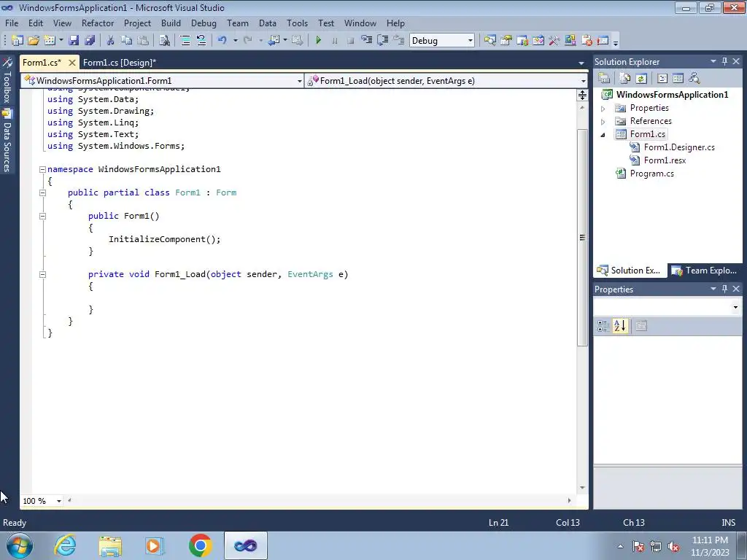747x560 pixels.
Task: Expand the References node
Action: point(603,122)
